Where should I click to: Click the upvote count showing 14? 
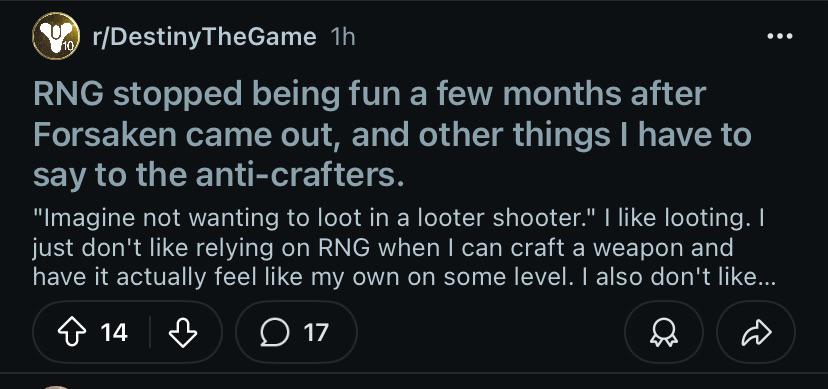point(114,333)
